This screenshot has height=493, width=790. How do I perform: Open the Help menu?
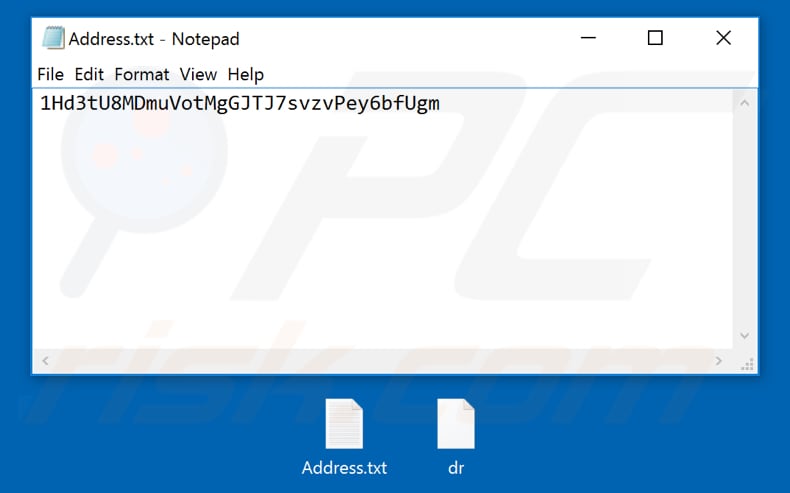[x=245, y=75]
